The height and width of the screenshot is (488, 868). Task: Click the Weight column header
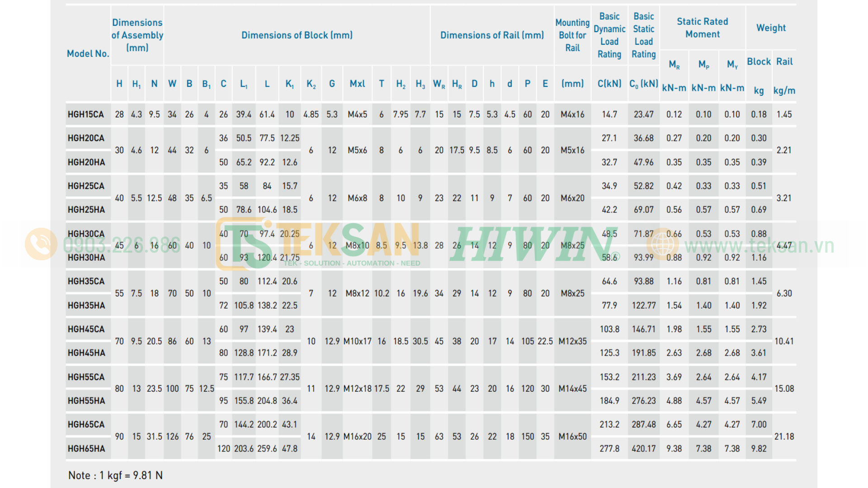point(771,28)
